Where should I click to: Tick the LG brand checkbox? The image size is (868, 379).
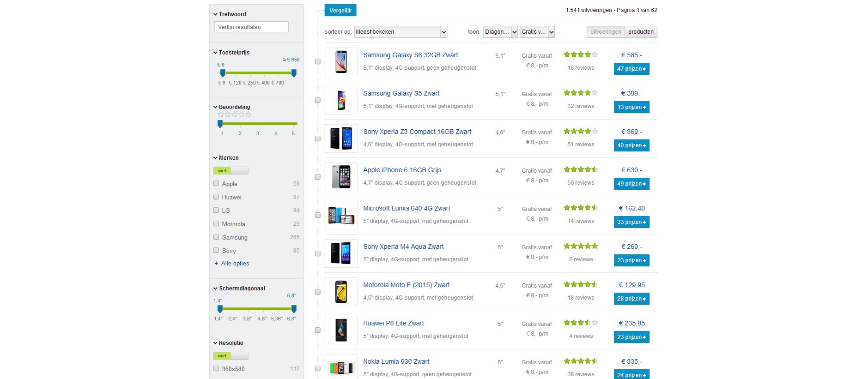(x=216, y=210)
